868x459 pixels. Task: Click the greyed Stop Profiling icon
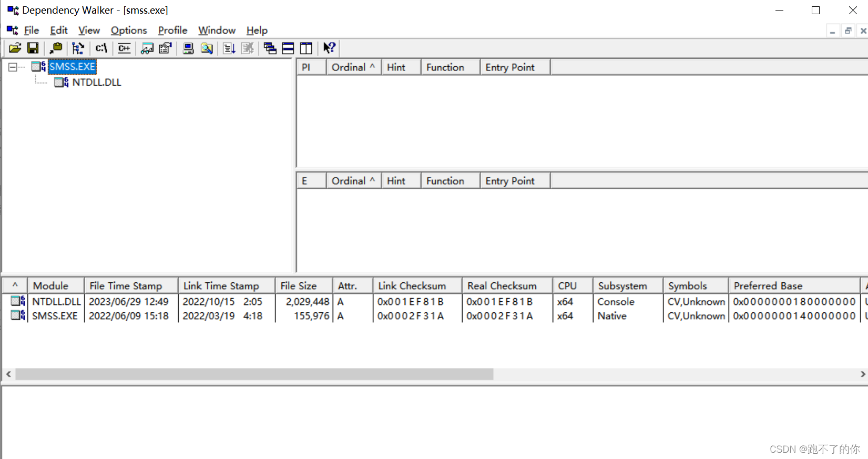click(247, 48)
